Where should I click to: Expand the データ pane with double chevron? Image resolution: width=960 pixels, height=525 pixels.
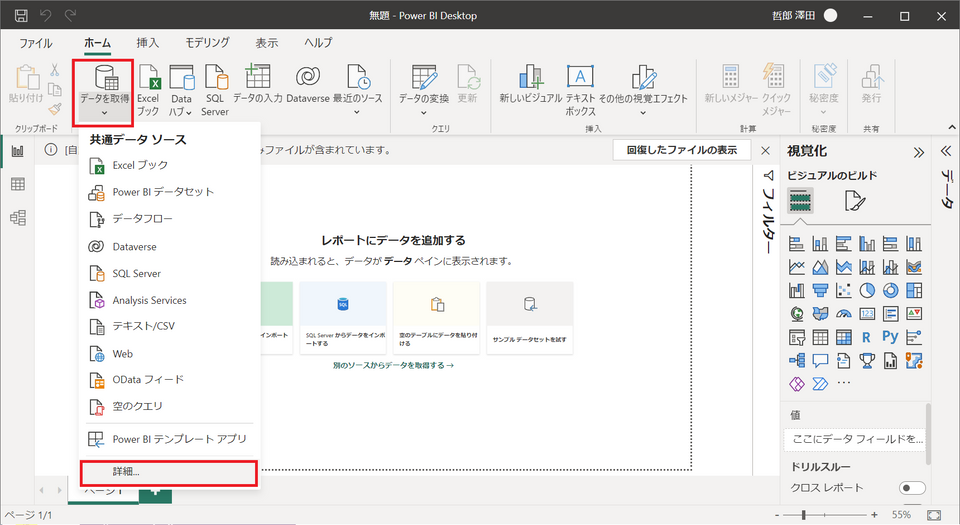pyautogui.click(x=946, y=151)
